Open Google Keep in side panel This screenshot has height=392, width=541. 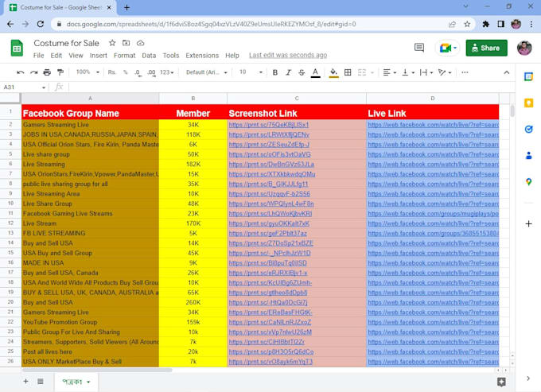point(528,103)
